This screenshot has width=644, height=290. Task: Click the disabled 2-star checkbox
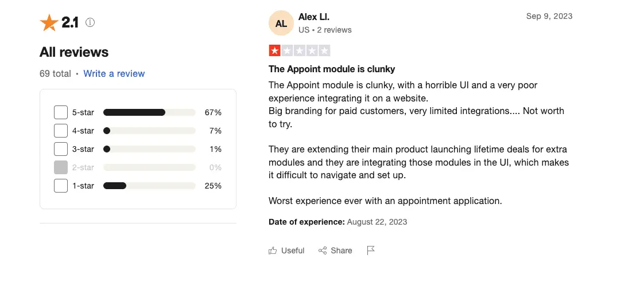[61, 167]
